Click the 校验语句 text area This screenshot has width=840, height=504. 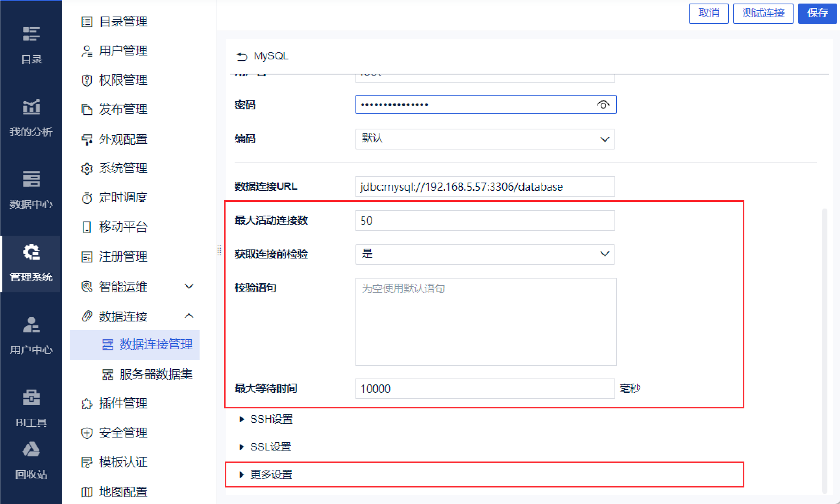pos(485,321)
